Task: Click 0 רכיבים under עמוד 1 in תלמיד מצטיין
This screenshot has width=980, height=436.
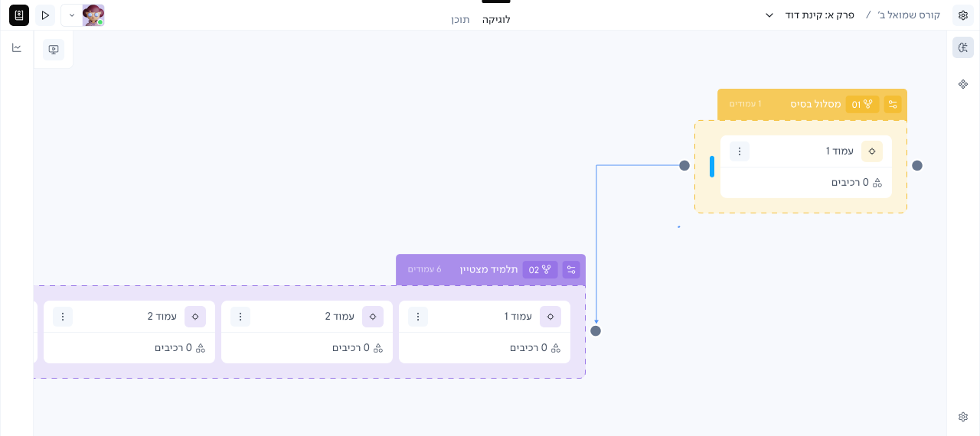Action: 535,348
